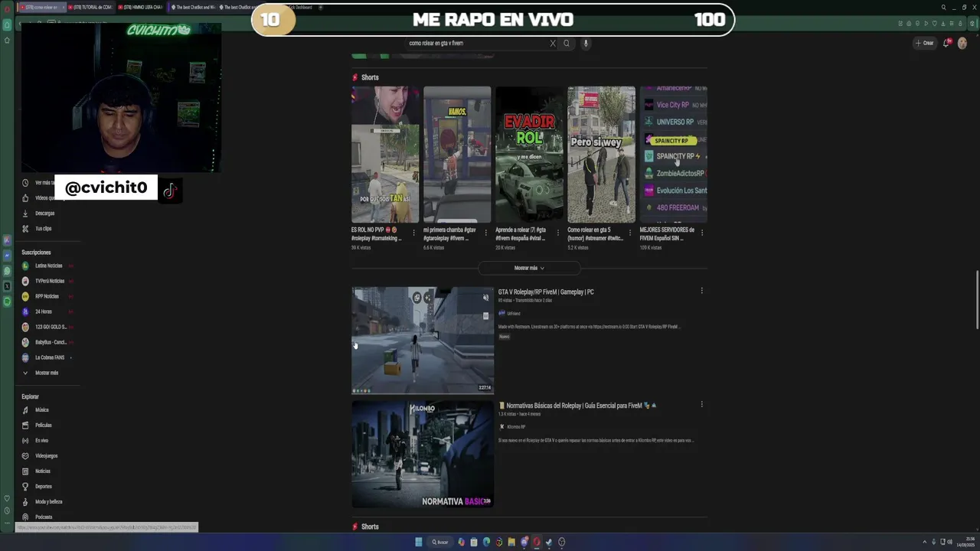Image resolution: width=980 pixels, height=551 pixels.
Task: Open options menu for Normativas Básicas video
Action: (701, 405)
